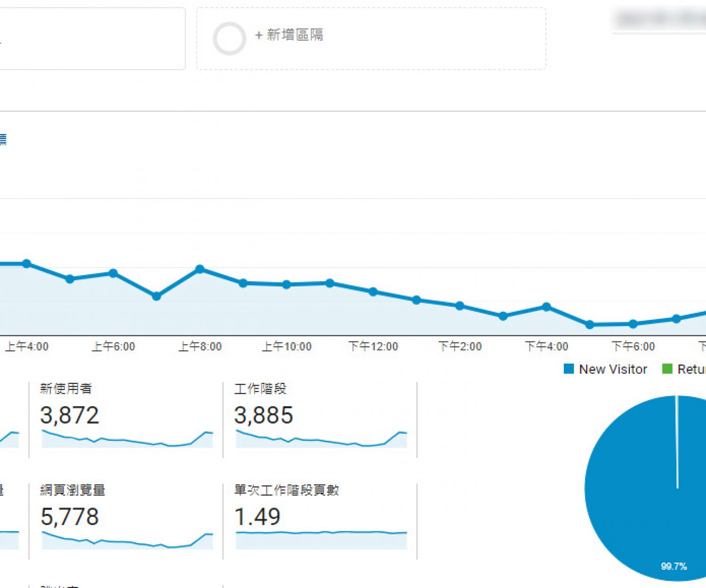Viewport: 706px width, 588px height.
Task: Click the 工作階段 sparkline chart
Action: coord(321,439)
